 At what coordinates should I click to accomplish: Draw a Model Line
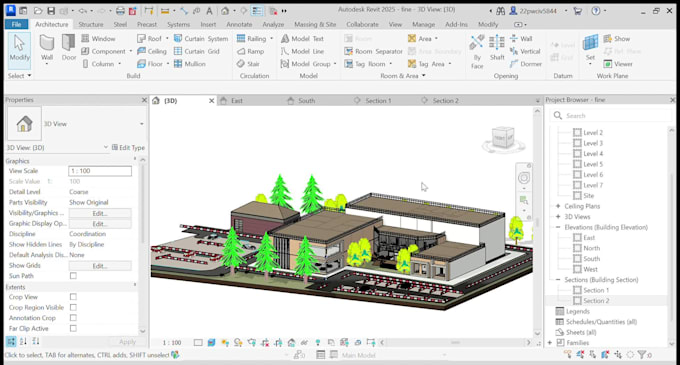point(302,51)
